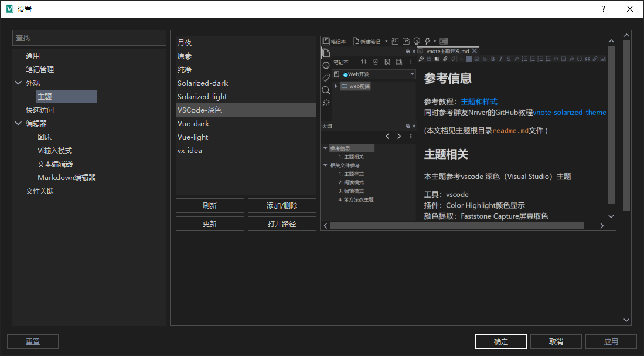This screenshot has height=356, width=644.
Task: Click the VNote app icon in title bar
Action: click(10, 9)
